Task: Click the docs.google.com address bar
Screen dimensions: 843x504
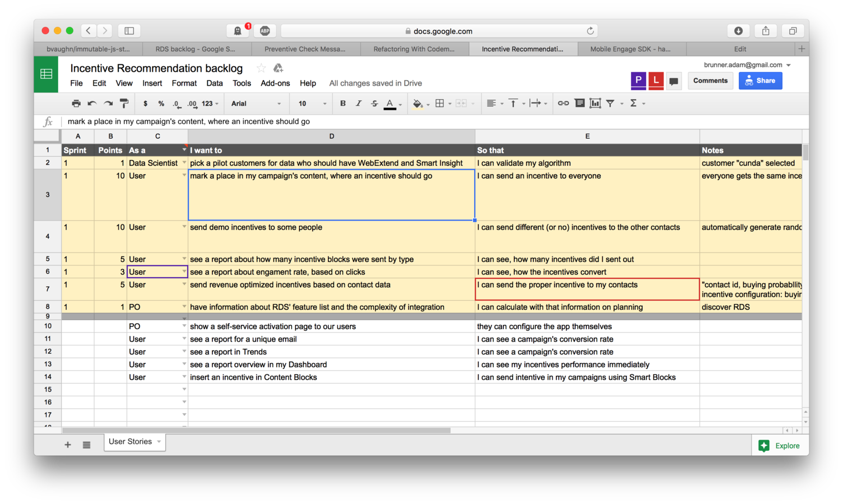Action: tap(438, 31)
